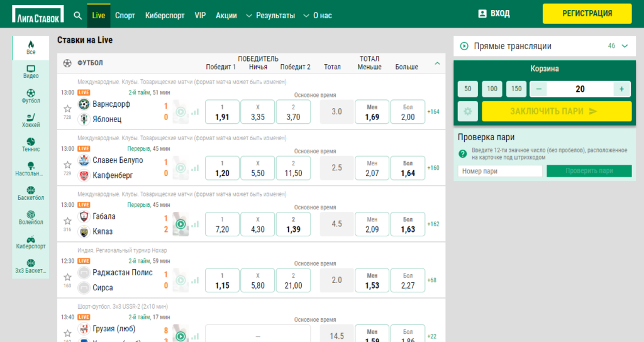
Task: Open the Хоккей sidebar category
Action: coord(31,120)
